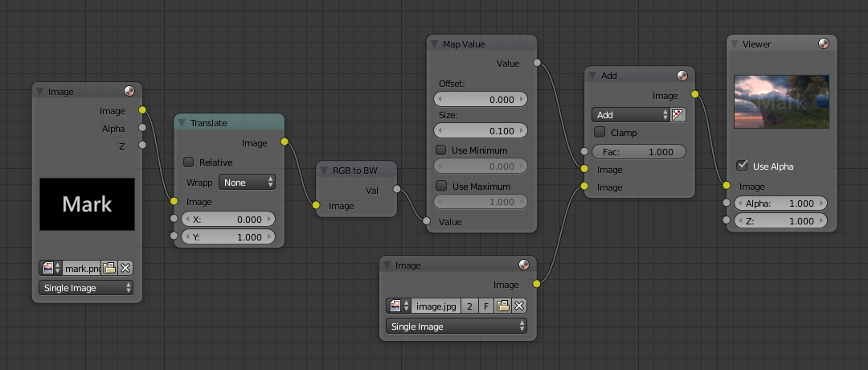Select the Map Value header title
868x370 pixels.
(464, 44)
